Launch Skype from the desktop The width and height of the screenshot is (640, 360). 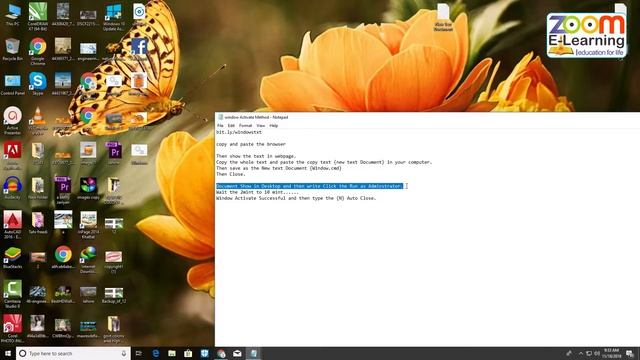tap(38, 84)
